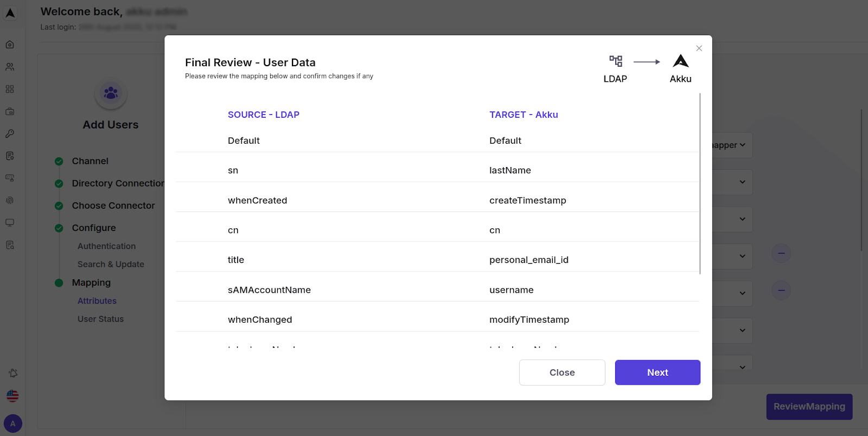Open the fingerprint icon in the left sidebar
Image resolution: width=868 pixels, height=436 pixels.
[10, 200]
